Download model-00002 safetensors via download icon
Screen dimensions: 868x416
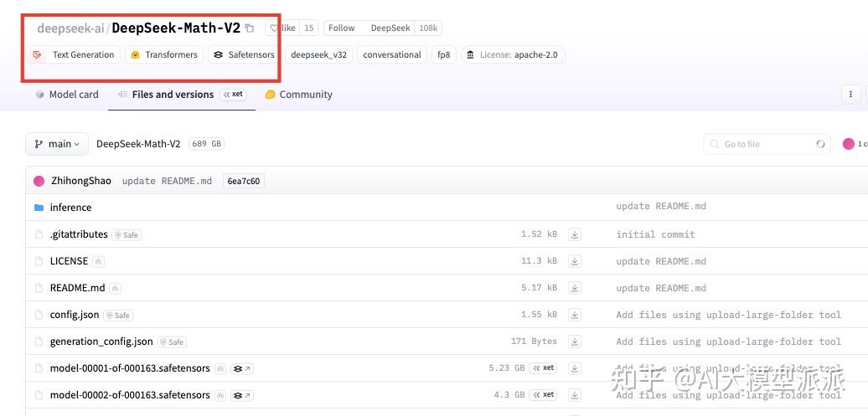point(575,395)
